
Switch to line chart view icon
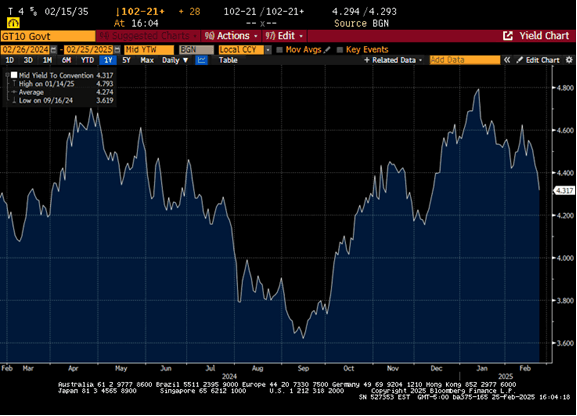[201, 60]
